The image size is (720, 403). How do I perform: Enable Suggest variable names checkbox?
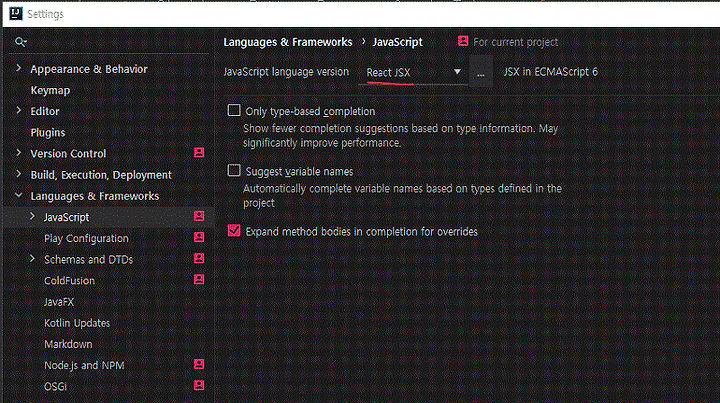[234, 171]
